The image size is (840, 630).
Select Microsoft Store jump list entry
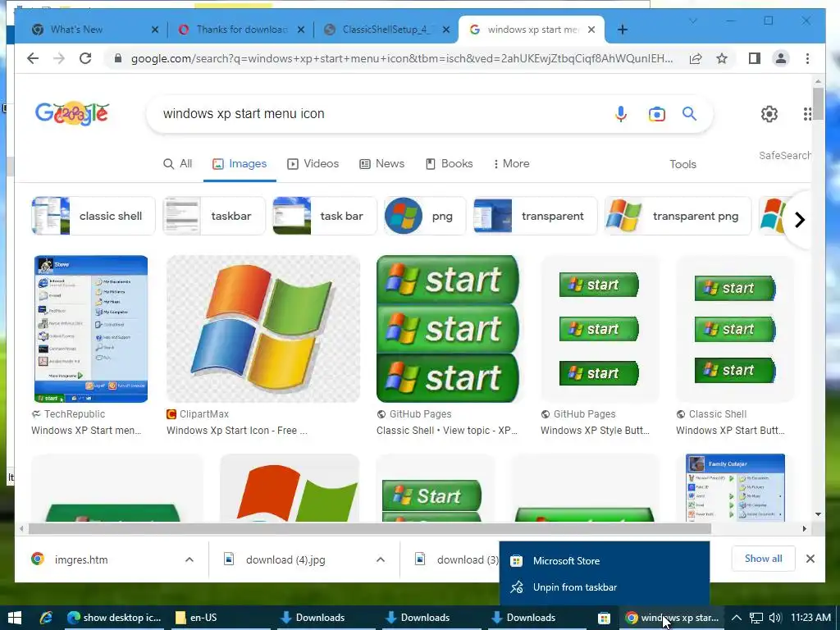(x=605, y=561)
